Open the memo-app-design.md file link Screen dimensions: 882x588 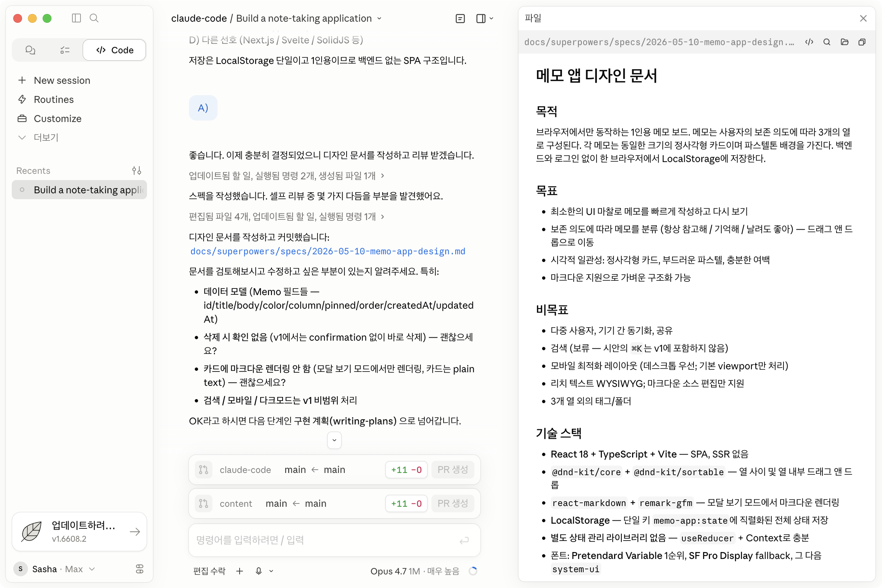coord(328,251)
